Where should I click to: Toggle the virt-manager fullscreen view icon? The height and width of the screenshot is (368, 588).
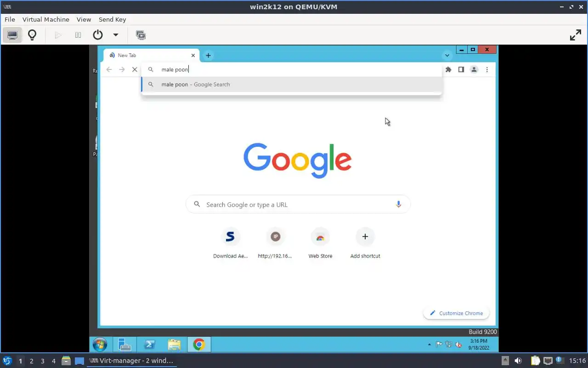pyautogui.click(x=575, y=35)
